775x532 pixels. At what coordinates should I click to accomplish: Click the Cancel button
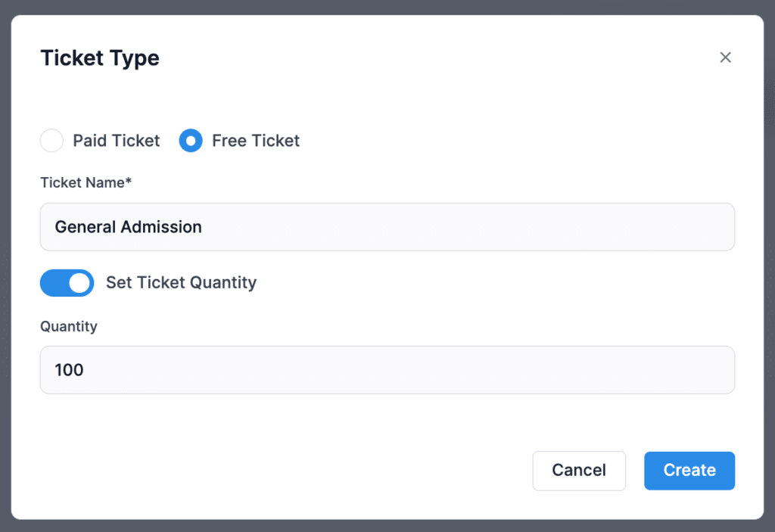(x=578, y=470)
